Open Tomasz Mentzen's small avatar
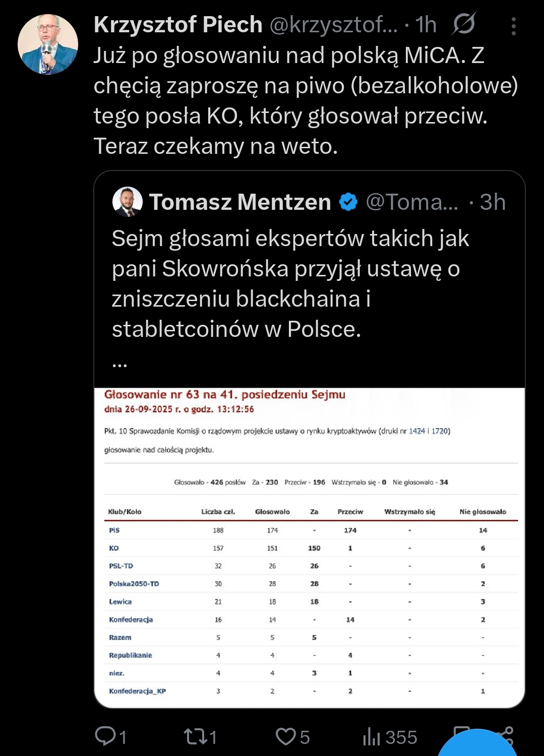The width and height of the screenshot is (544, 756). tap(127, 202)
